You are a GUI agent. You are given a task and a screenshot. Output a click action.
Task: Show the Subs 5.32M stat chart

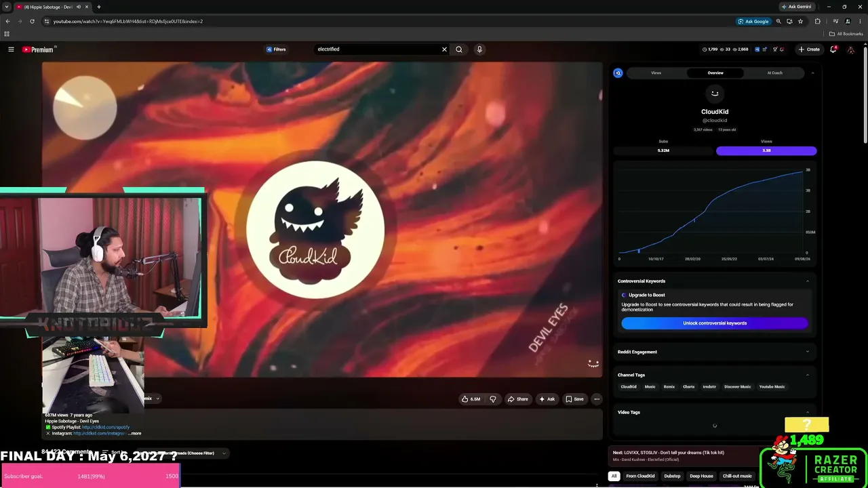click(663, 150)
